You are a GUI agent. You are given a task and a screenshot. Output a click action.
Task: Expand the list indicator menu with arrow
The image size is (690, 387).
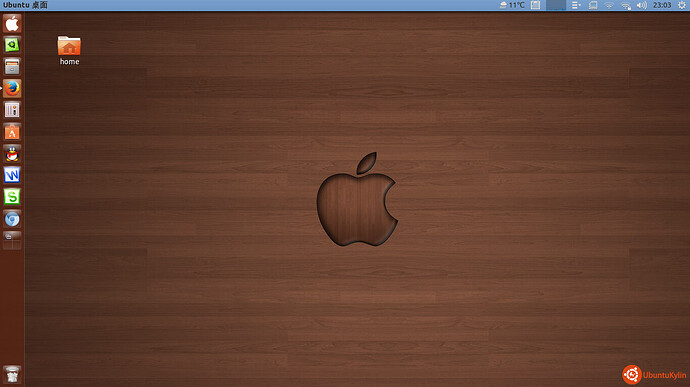pos(576,5)
